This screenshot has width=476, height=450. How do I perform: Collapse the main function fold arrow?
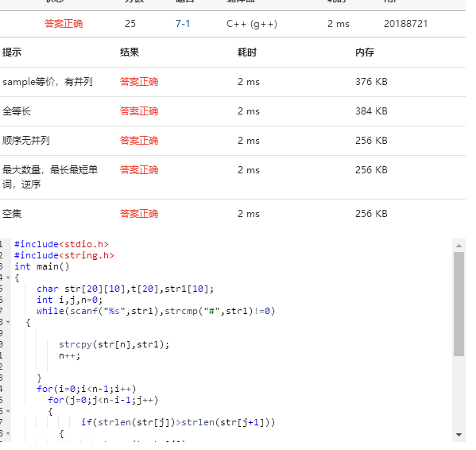click(x=8, y=277)
